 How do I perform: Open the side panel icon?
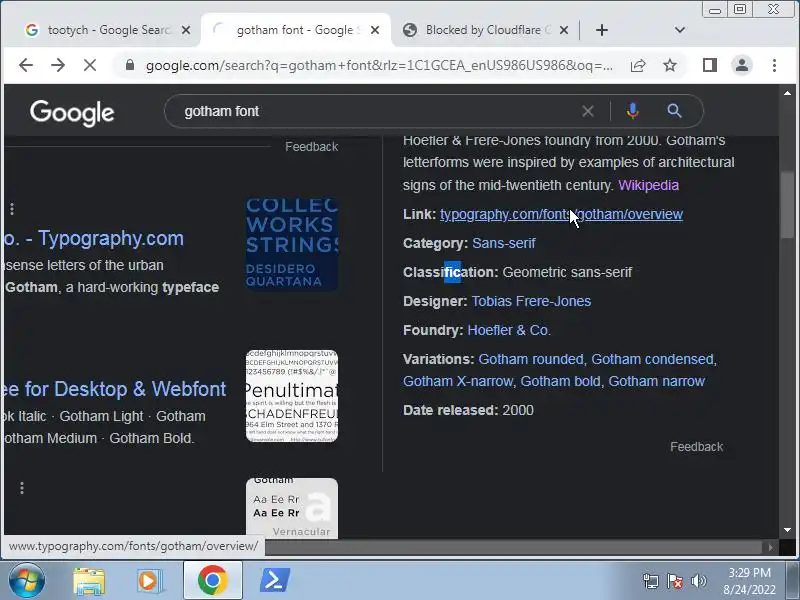coord(710,65)
